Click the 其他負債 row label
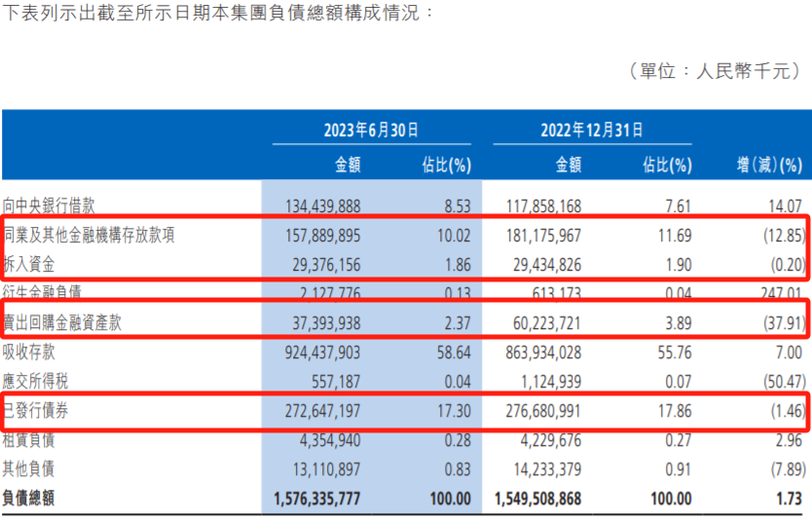The image size is (812, 520). coord(33,469)
